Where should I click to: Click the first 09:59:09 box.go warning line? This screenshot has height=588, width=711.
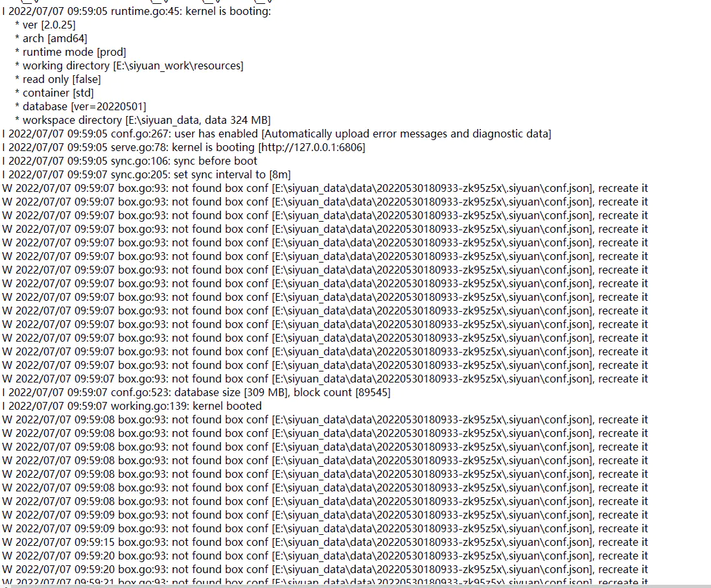coord(325,515)
